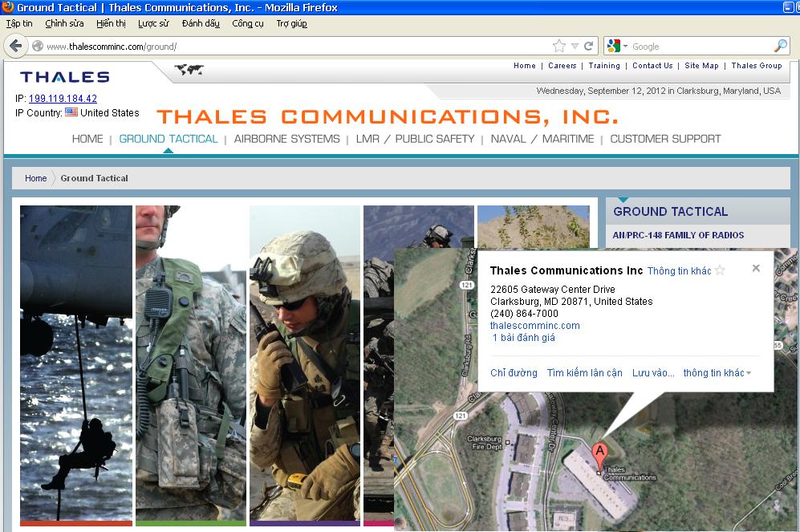Screen dimensions: 800x532
Task: Click Tìm kiếm lân cận link
Action: point(585,373)
